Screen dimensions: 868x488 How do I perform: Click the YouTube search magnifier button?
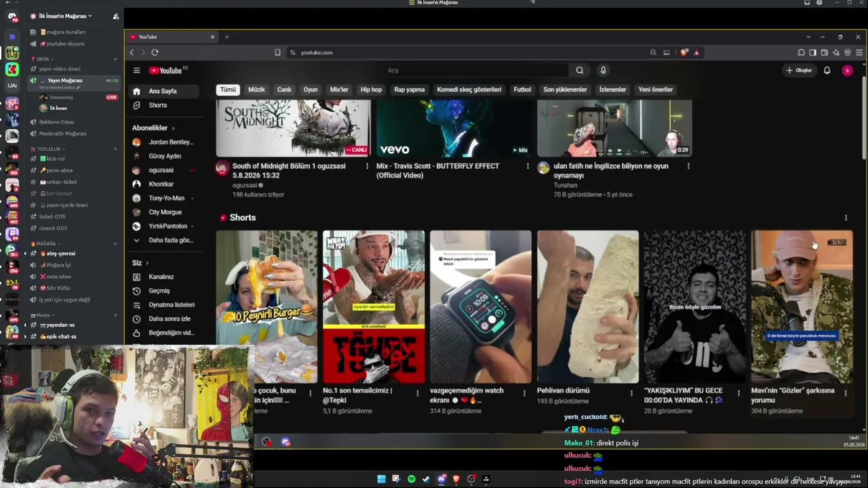[x=580, y=70]
